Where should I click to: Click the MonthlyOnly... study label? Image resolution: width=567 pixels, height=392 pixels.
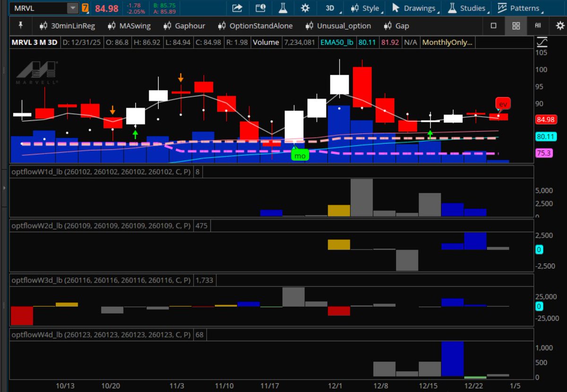[447, 42]
